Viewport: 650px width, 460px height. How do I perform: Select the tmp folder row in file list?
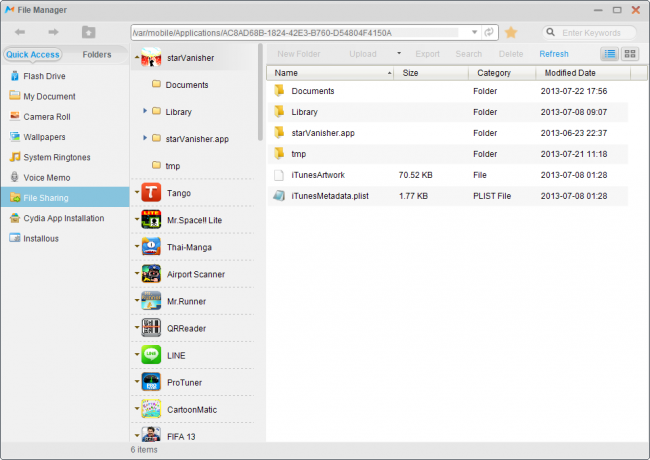tap(448, 154)
